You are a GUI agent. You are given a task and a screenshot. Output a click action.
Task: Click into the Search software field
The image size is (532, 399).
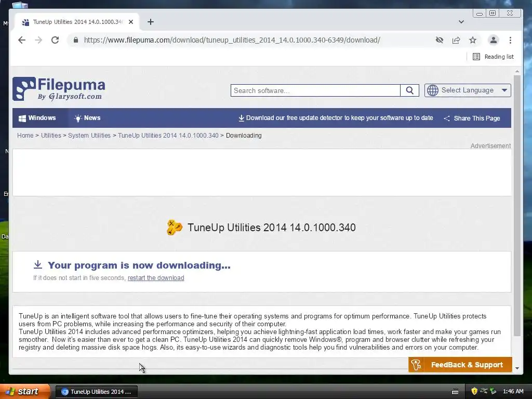point(315,90)
